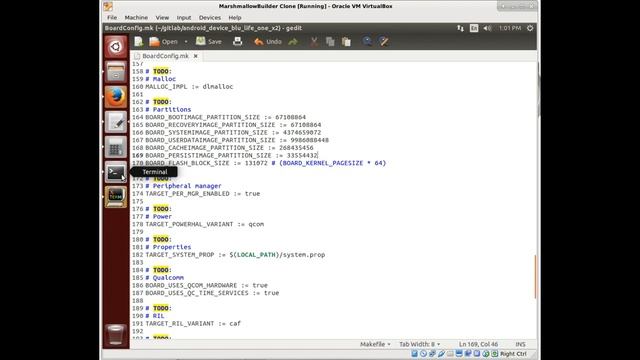Open the text editor launcher icon
This screenshot has width=640, height=360.
click(x=116, y=122)
